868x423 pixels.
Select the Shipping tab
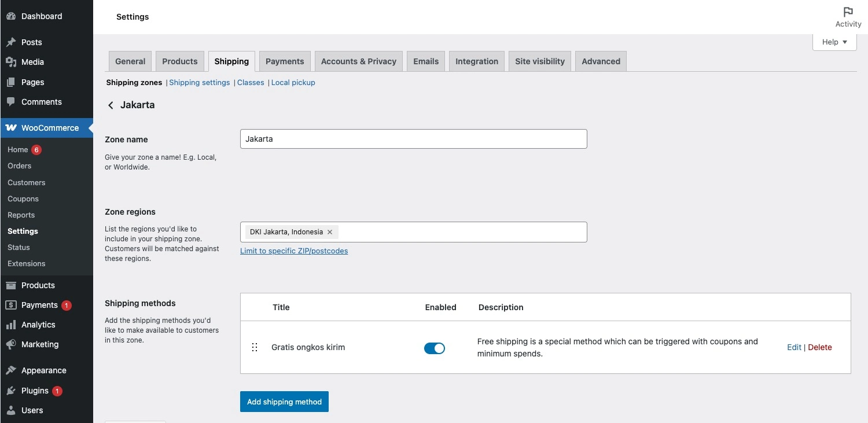coord(231,61)
